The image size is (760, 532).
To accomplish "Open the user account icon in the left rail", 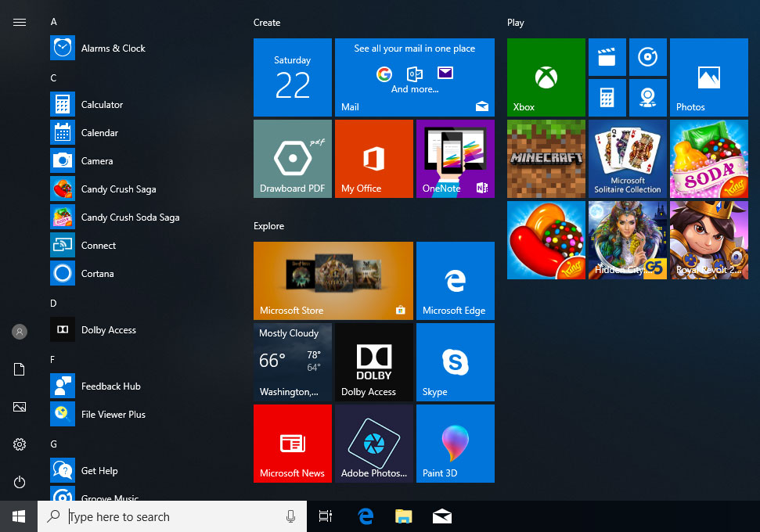I will tap(20, 332).
